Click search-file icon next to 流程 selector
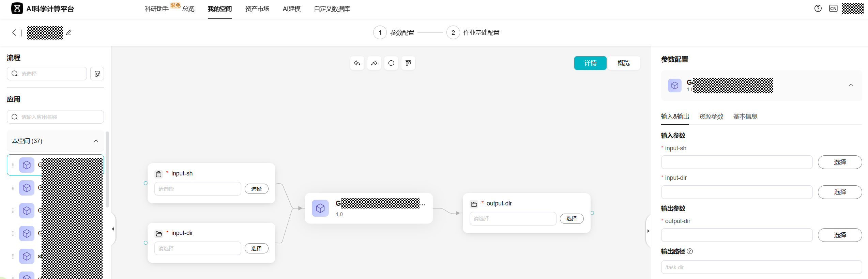 [x=97, y=74]
